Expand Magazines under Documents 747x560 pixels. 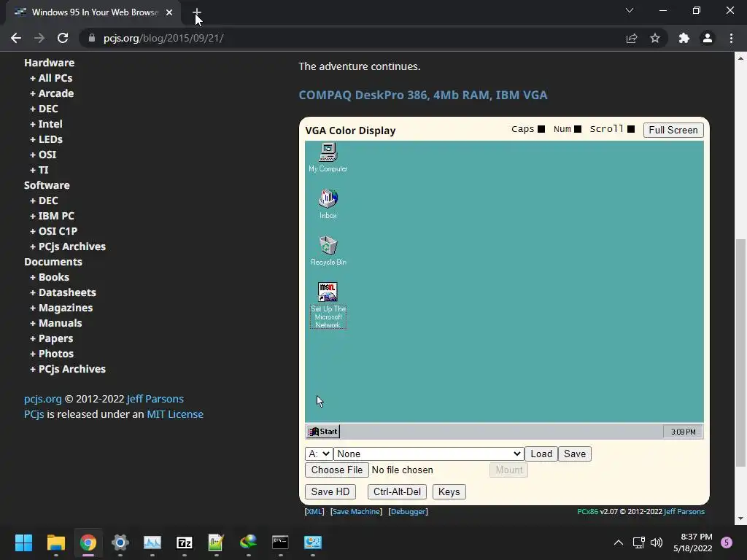[x=61, y=308]
